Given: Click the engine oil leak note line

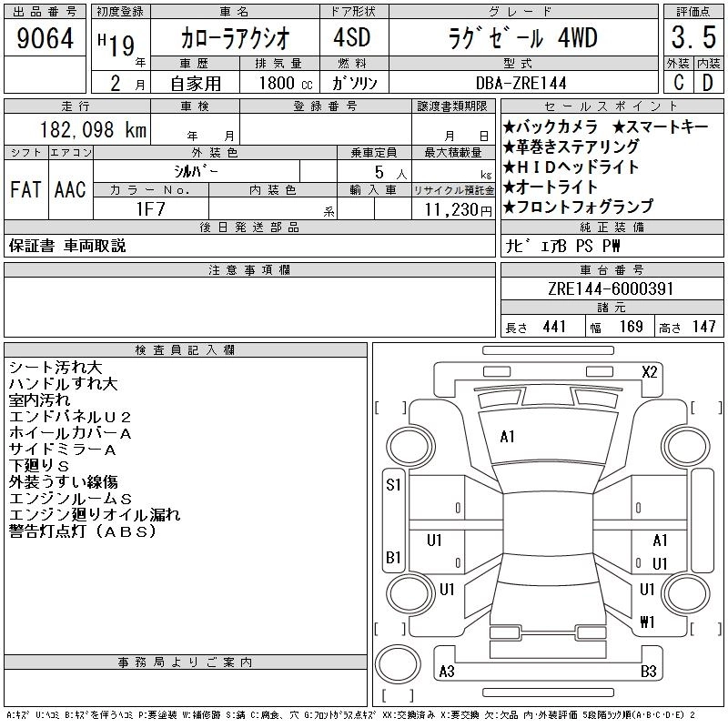Looking at the screenshot, I should [95, 515].
